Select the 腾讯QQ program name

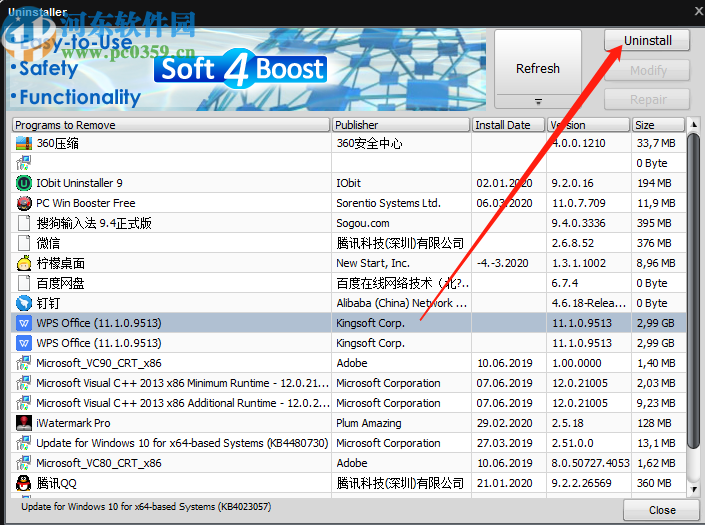(56, 483)
